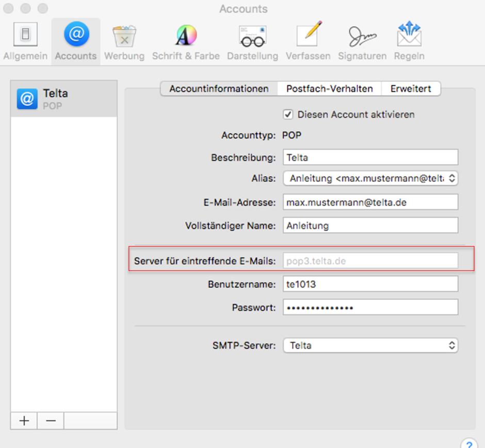
Task: Remove account with the minus button
Action: (51, 421)
